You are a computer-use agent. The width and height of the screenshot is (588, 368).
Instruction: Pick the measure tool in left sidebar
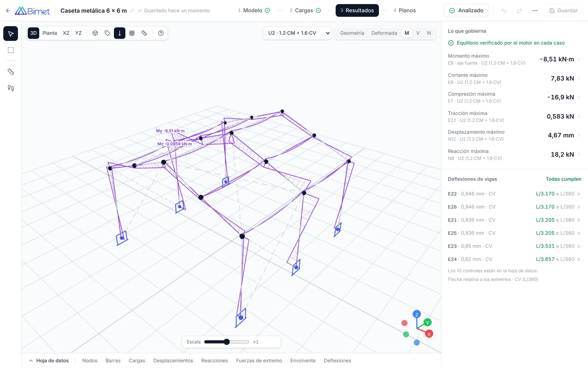tap(11, 72)
